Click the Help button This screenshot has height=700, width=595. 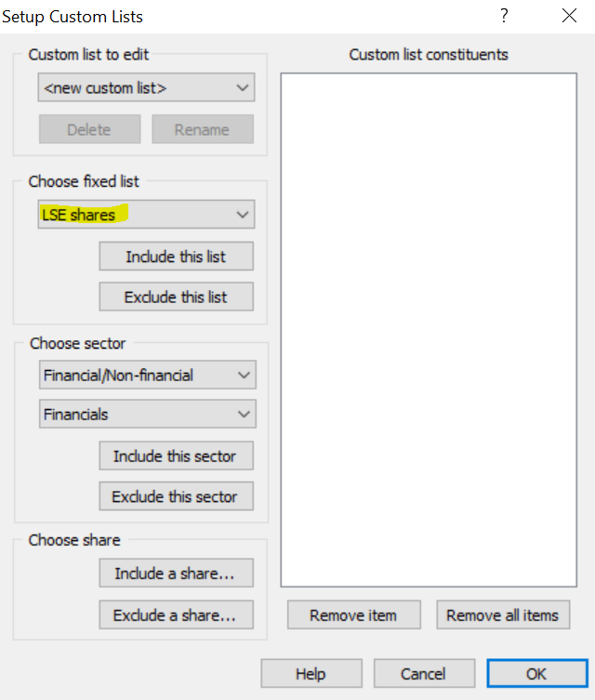point(311,673)
